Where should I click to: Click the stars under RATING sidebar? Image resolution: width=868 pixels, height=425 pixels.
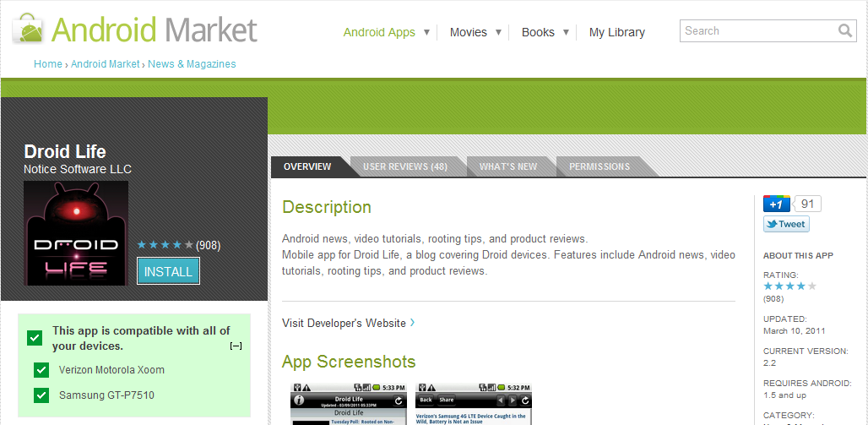click(x=789, y=286)
